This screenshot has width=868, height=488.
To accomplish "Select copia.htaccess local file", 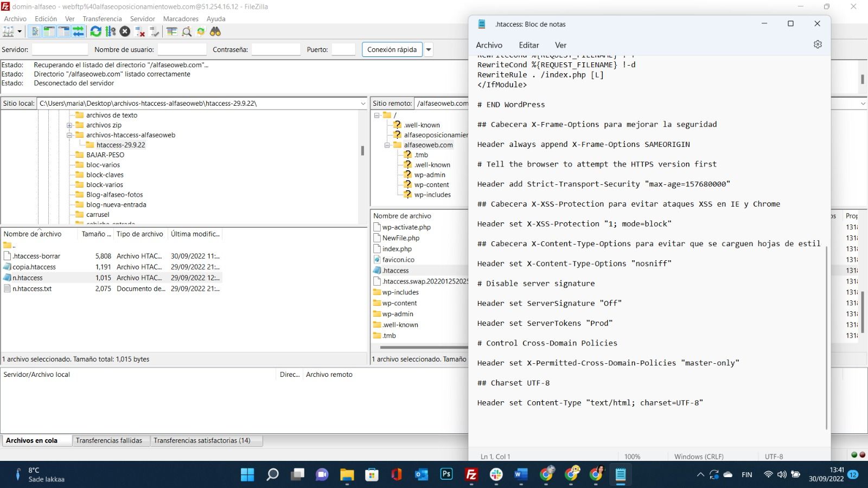I will [x=34, y=267].
